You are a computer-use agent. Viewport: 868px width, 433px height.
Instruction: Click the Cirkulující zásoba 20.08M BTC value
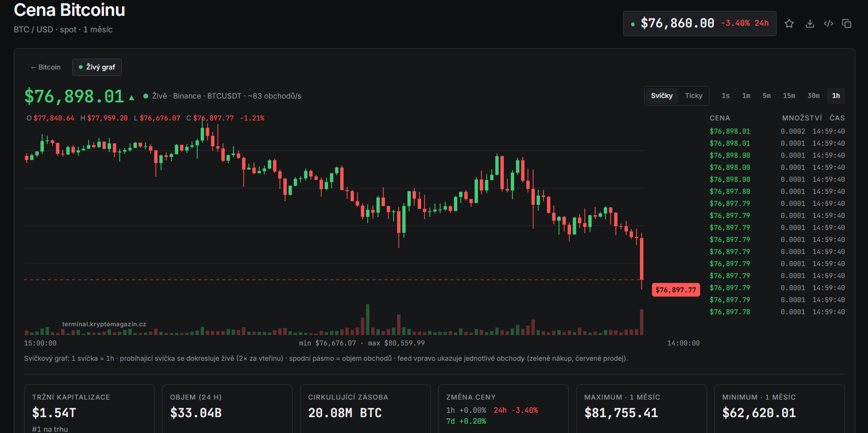pyautogui.click(x=345, y=413)
